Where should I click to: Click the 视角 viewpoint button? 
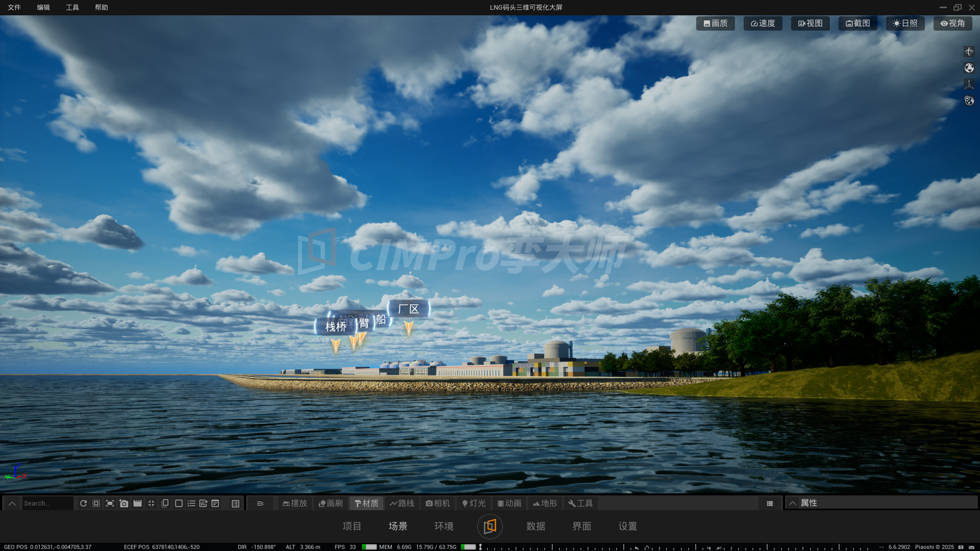(x=953, y=23)
